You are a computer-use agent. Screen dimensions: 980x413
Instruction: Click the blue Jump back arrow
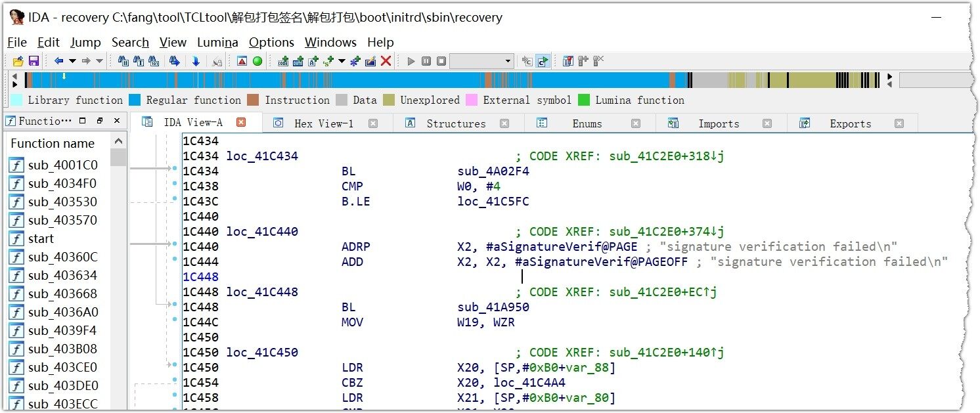58,61
